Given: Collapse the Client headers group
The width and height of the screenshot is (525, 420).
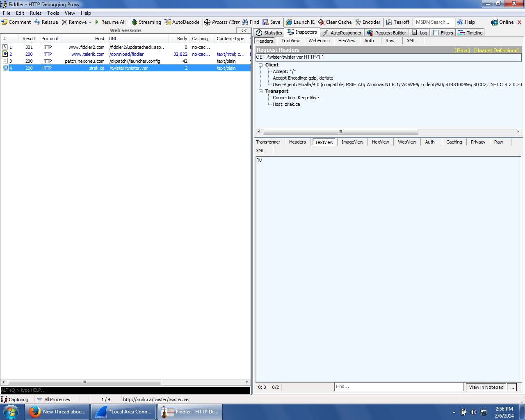Looking at the screenshot, I should coord(261,65).
